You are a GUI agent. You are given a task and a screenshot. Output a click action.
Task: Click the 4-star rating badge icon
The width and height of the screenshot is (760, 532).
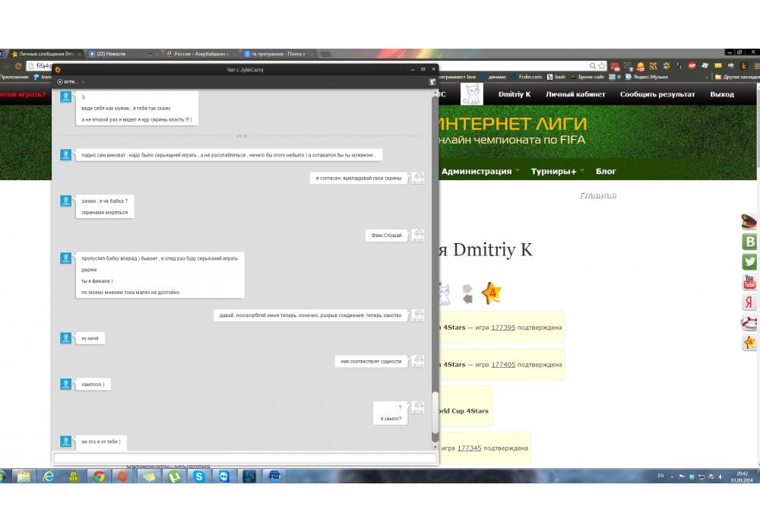(x=491, y=293)
